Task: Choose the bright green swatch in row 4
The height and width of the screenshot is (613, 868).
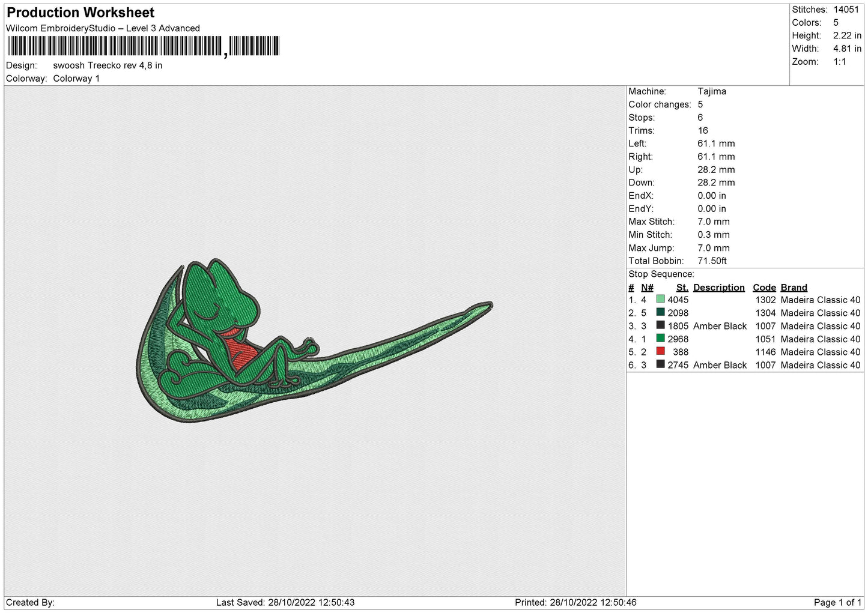Action: click(x=660, y=339)
